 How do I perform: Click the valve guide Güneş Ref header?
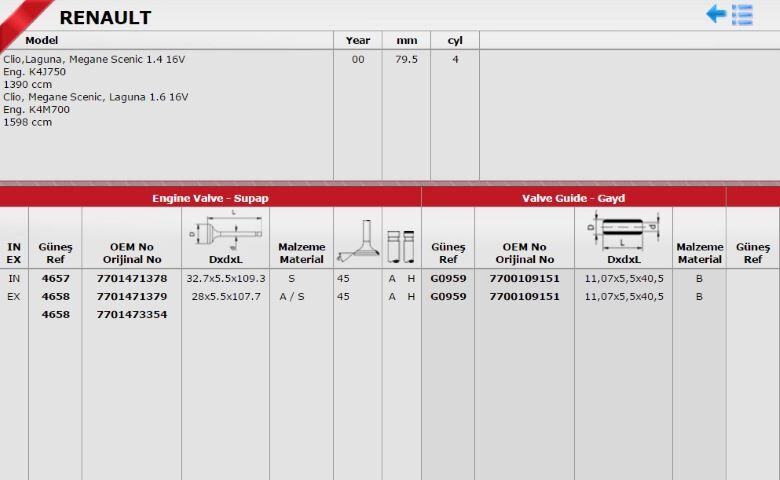[448, 253]
